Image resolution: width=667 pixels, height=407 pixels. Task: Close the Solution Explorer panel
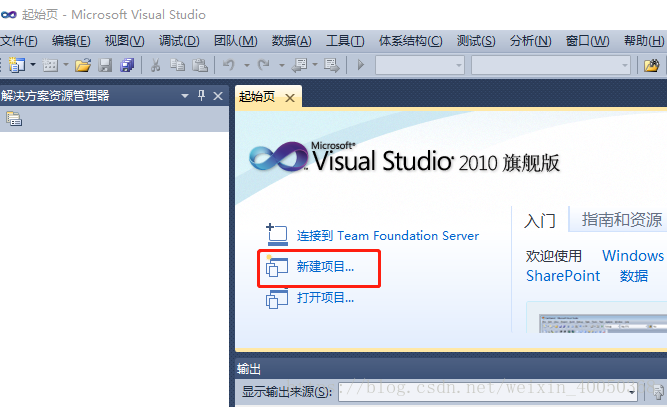[x=218, y=96]
